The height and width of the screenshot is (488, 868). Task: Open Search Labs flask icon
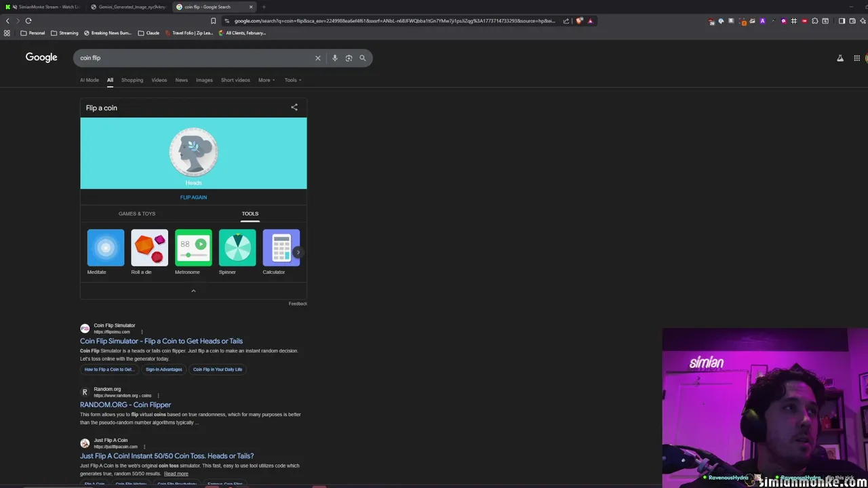pyautogui.click(x=840, y=58)
